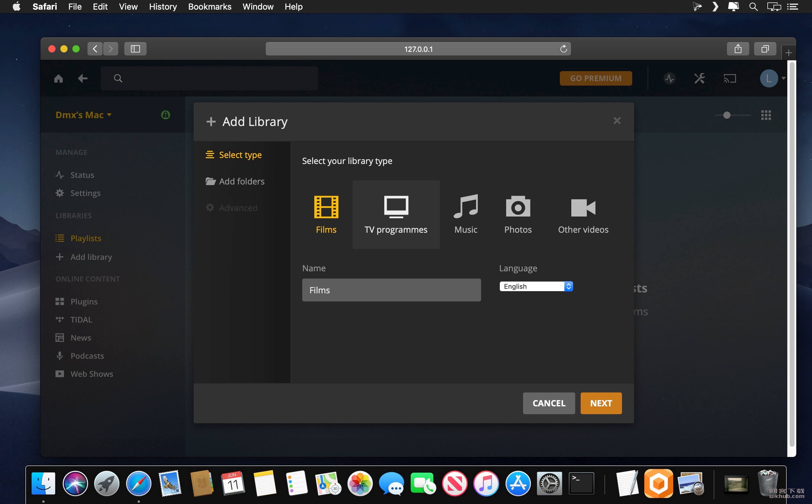Screen dimensions: 812x504
Task: Open the activity pulse icon
Action: point(670,78)
